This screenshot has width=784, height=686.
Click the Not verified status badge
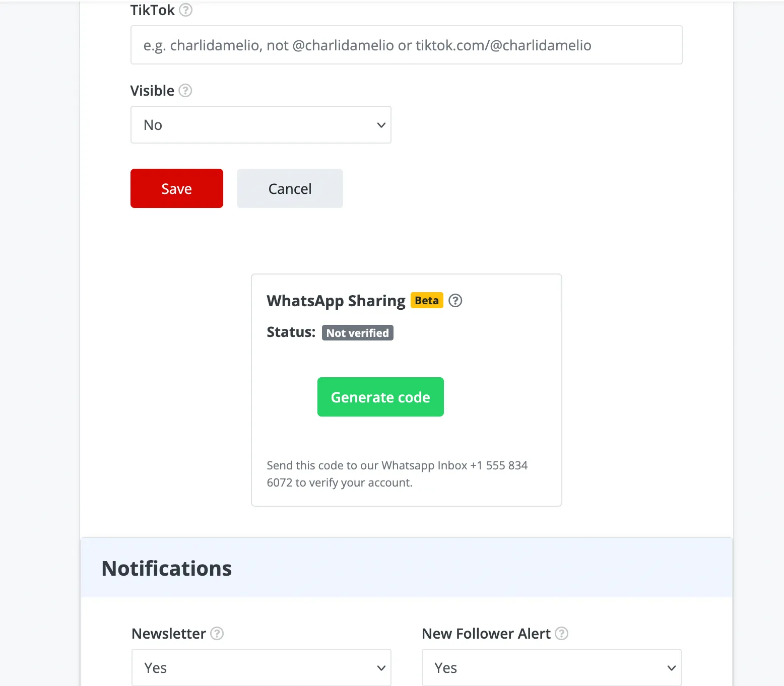coord(357,332)
